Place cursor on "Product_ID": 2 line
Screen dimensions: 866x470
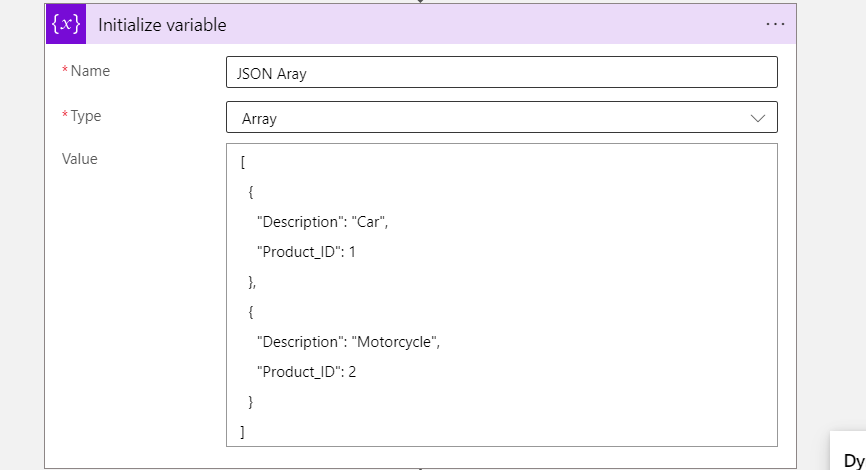coord(306,372)
